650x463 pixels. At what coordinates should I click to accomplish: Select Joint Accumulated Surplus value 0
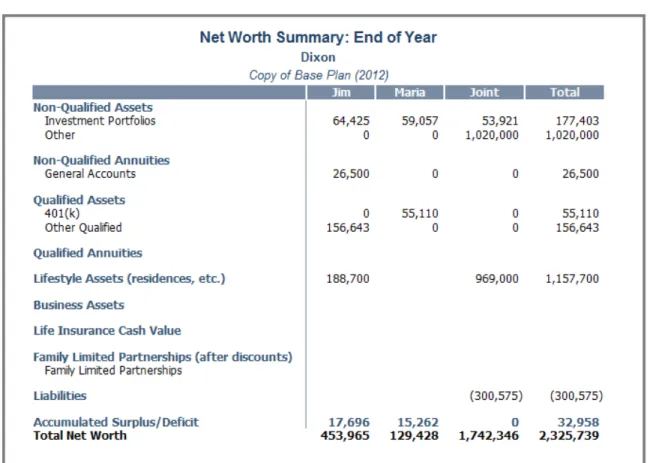pos(515,422)
